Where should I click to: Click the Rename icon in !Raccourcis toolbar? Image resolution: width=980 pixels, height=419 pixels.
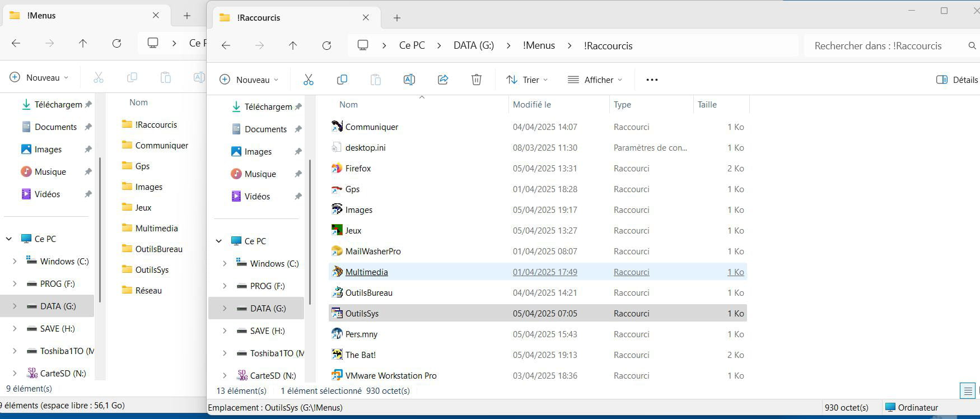tap(409, 80)
